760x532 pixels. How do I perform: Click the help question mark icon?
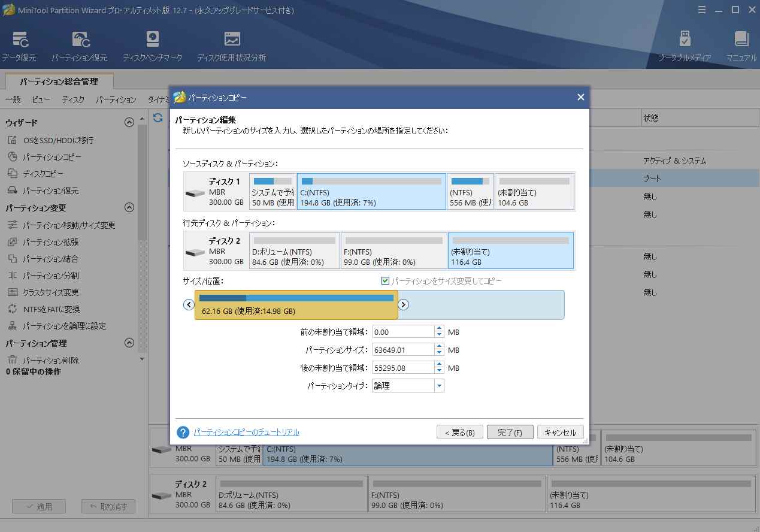(183, 433)
